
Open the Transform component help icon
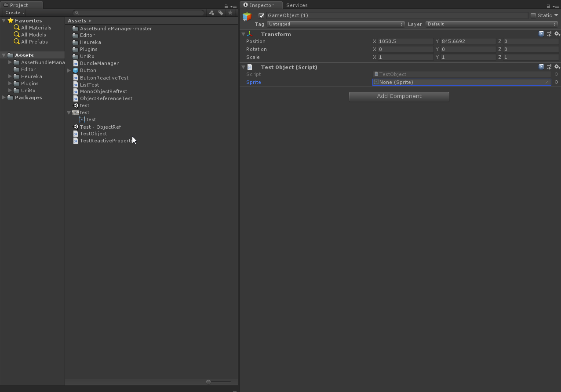[x=541, y=34]
